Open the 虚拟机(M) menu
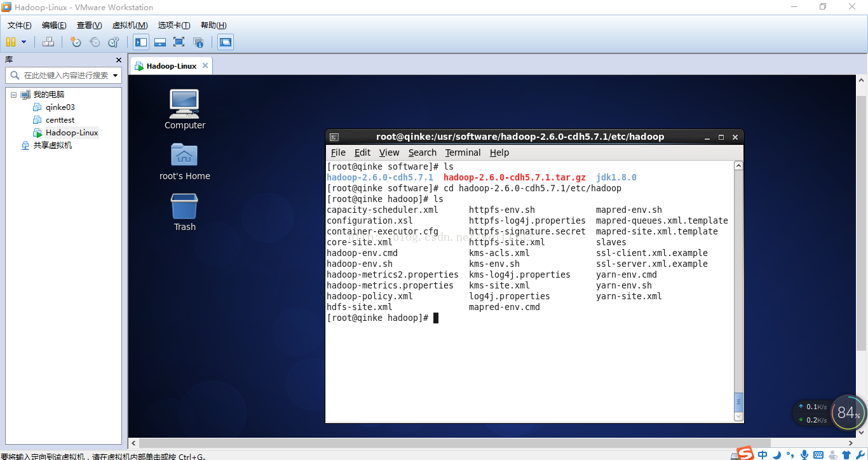 [130, 25]
